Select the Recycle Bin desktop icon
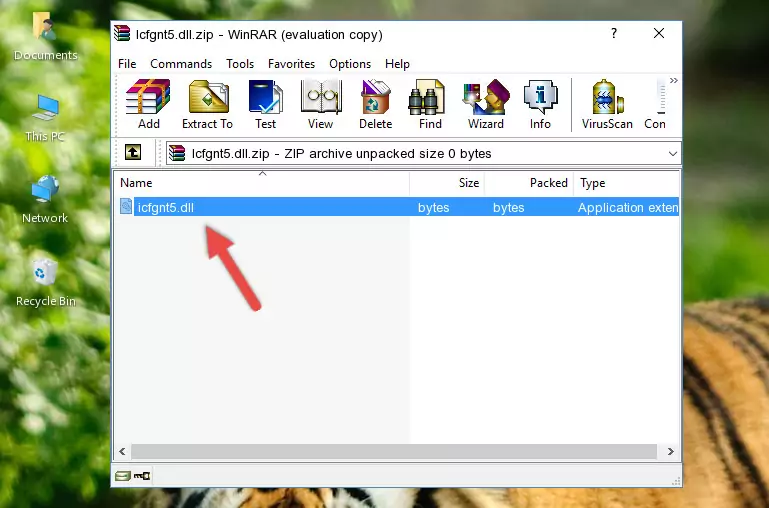Viewport: 769px width, 508px height. tap(46, 282)
